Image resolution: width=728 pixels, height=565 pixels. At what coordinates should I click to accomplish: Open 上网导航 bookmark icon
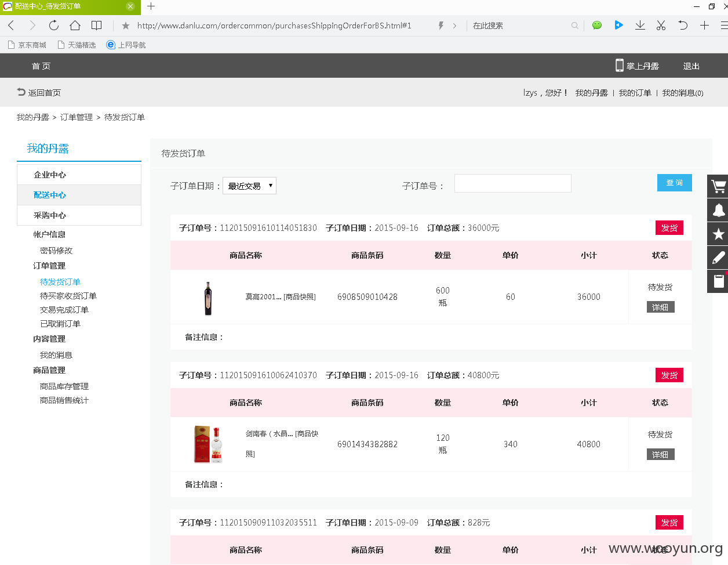point(111,45)
